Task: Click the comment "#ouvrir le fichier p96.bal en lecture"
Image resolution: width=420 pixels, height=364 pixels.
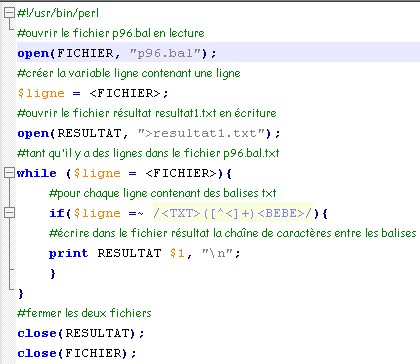Action: 111,33
